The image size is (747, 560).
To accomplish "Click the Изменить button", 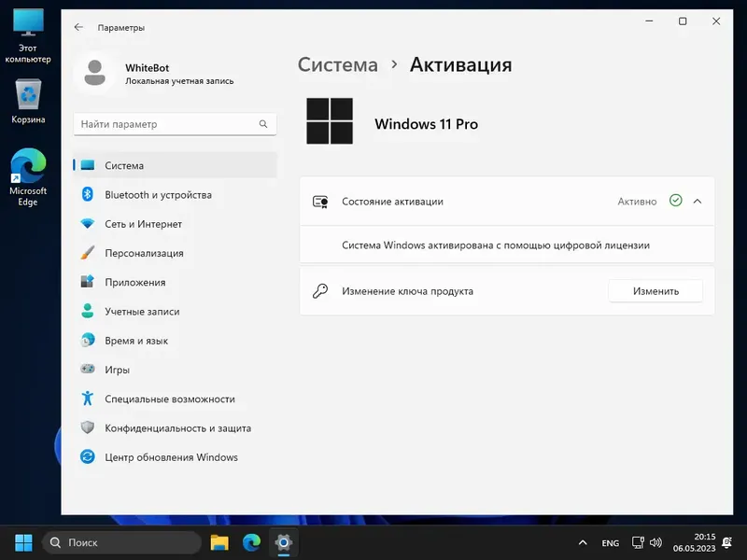I will pos(655,290).
